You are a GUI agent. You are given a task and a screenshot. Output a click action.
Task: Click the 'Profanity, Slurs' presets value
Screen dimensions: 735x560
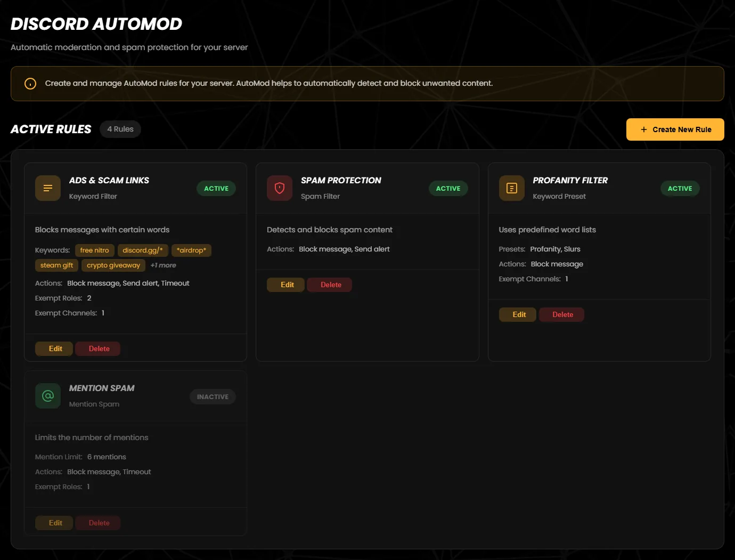pyautogui.click(x=555, y=249)
